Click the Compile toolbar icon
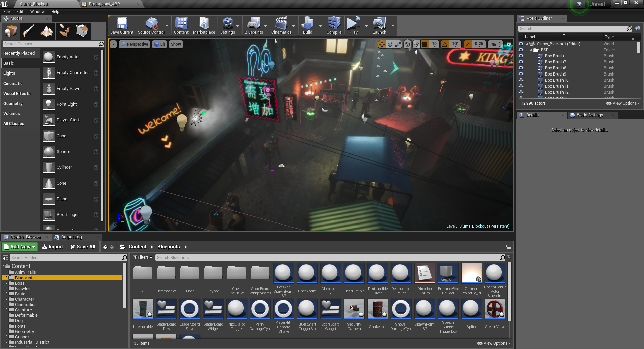 coord(334,26)
